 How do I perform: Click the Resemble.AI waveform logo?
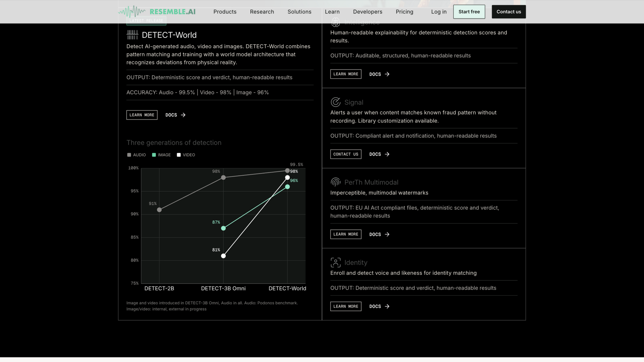(x=157, y=12)
